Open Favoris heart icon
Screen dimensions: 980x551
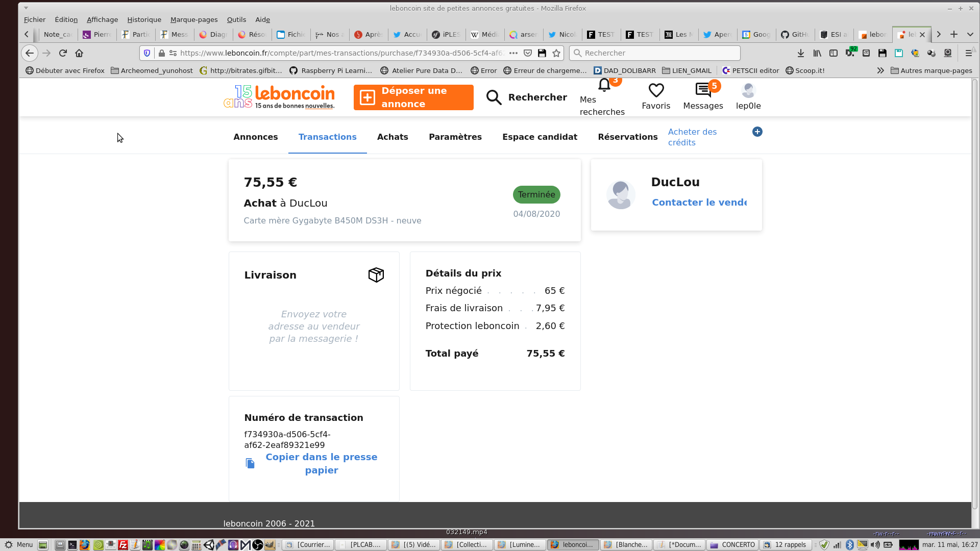[x=656, y=90]
